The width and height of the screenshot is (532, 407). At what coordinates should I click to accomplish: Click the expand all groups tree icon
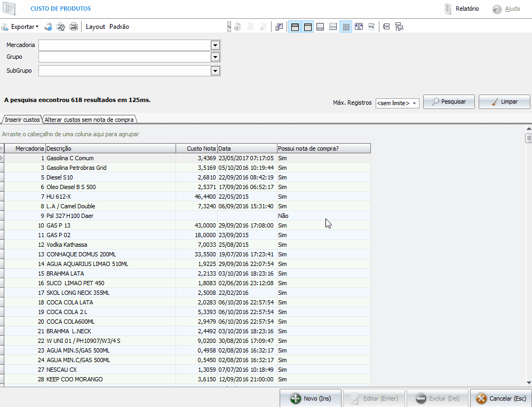pyautogui.click(x=399, y=27)
